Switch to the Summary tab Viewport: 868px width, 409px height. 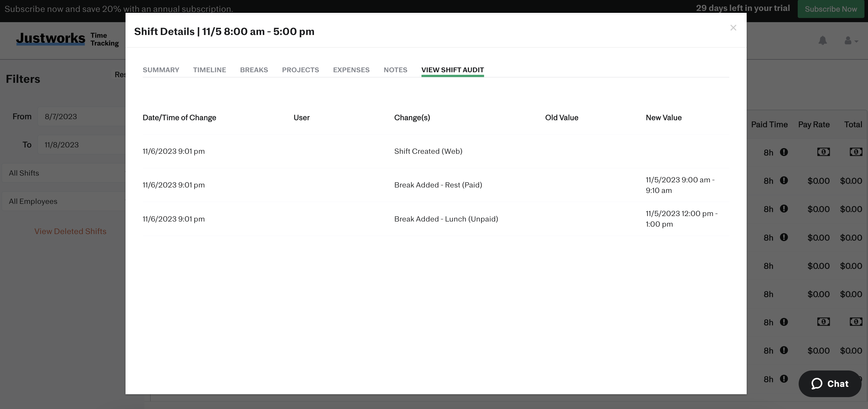(161, 70)
